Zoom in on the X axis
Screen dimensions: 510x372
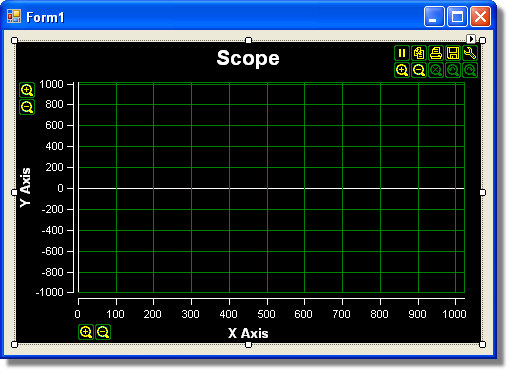click(86, 332)
